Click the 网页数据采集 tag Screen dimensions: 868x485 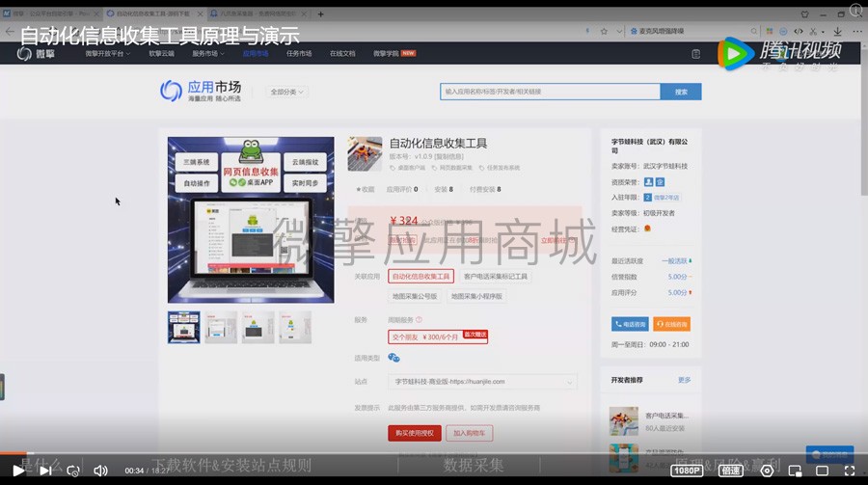click(x=452, y=168)
